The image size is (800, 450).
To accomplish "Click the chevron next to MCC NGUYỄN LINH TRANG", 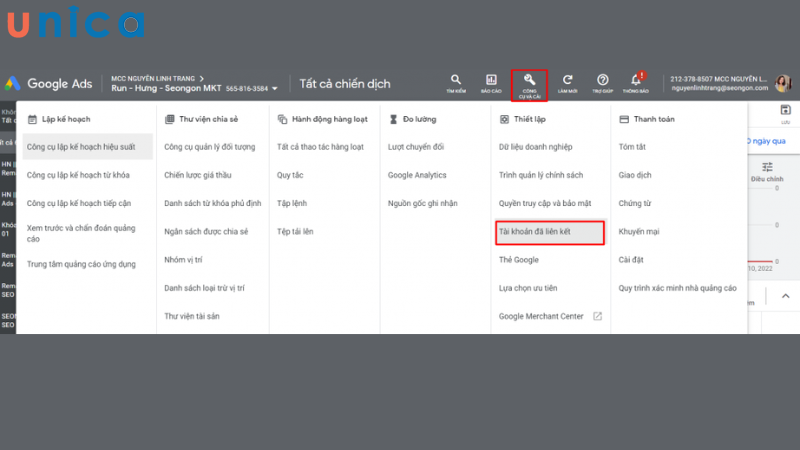I will click(x=202, y=79).
